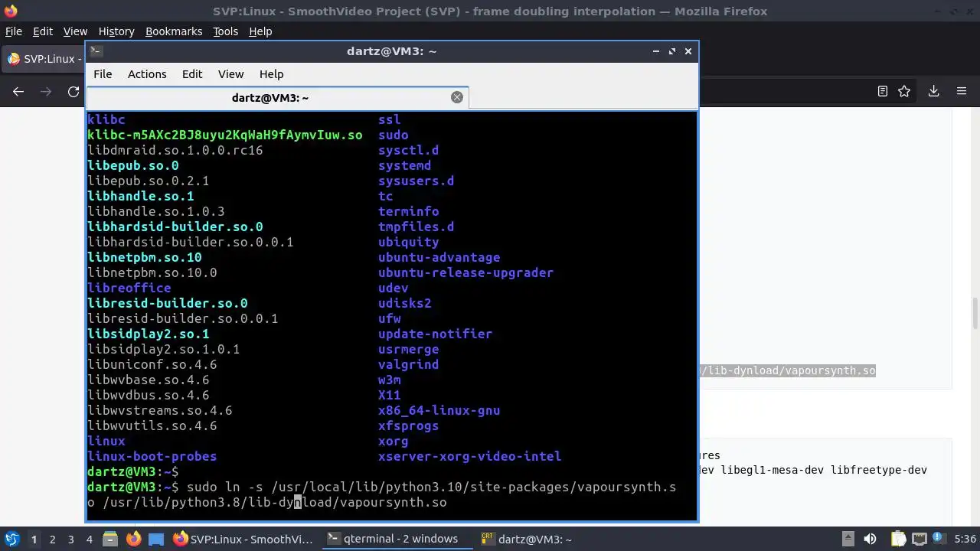Open the volume control in system tray
This screenshot has width=980, height=551.
coord(870,539)
